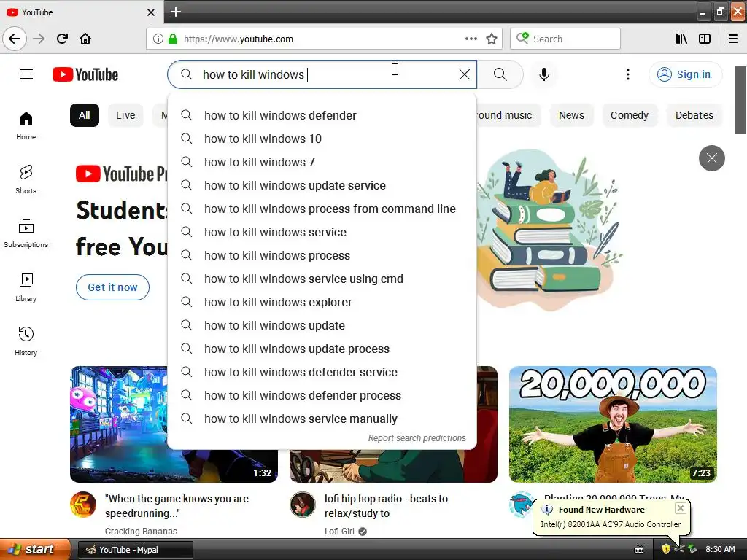
Task: Click the Get it now button
Action: [112, 287]
